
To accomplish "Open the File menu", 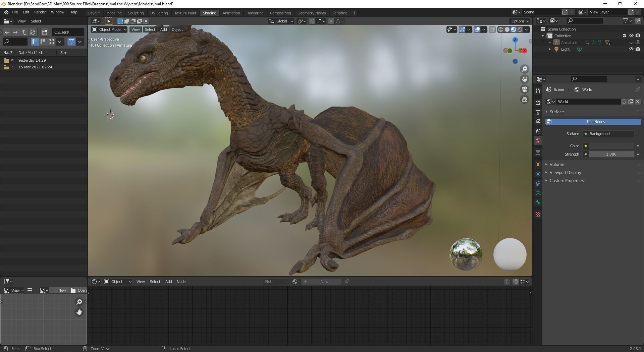I will coord(15,12).
